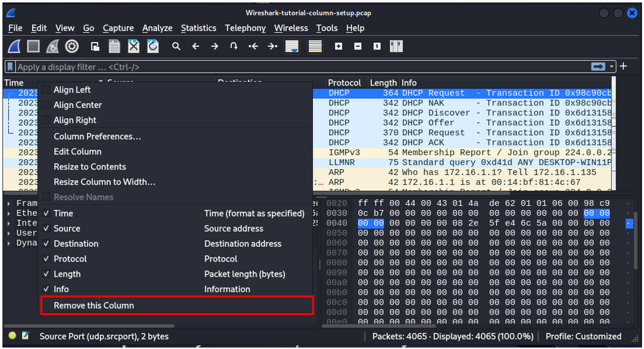Go to specified packet icon
The width and height of the screenshot is (644, 349).
click(x=234, y=46)
